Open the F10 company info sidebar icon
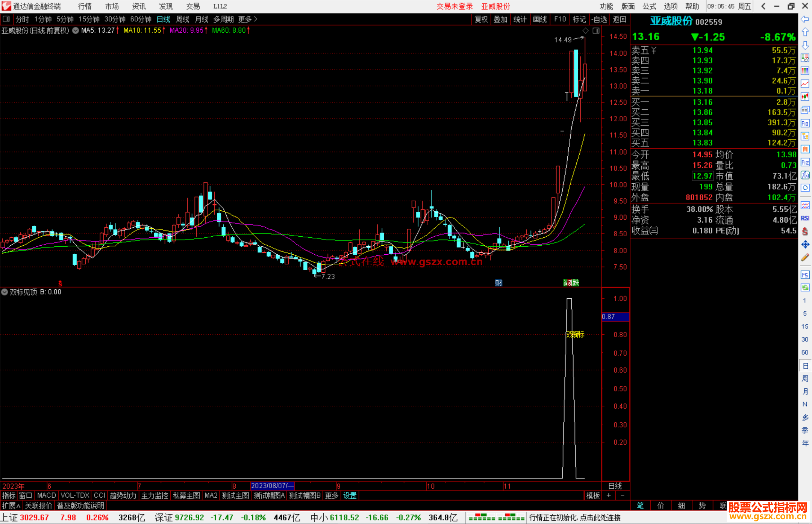 coord(805,123)
